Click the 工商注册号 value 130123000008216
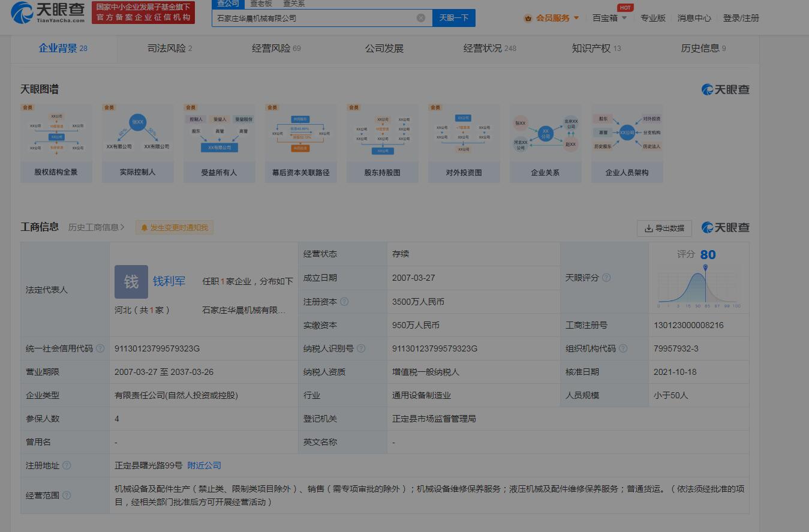 (688, 325)
